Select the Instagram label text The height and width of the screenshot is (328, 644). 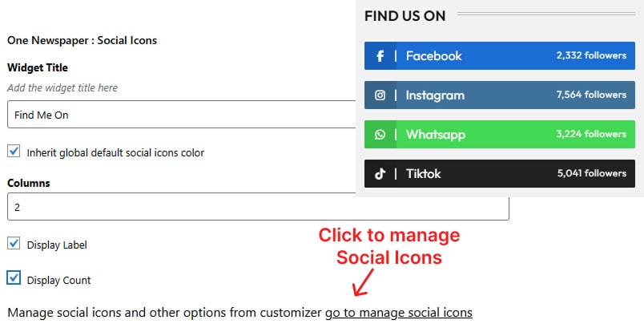(435, 95)
